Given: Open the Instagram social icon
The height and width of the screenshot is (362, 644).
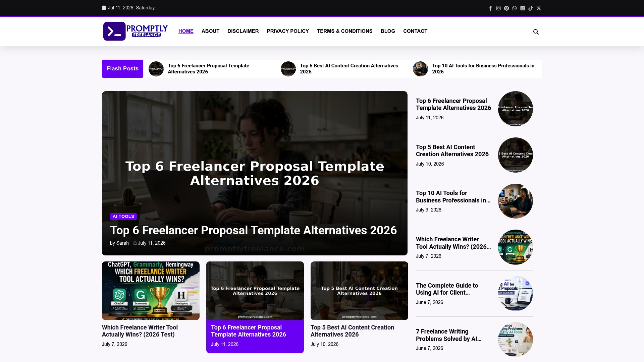Looking at the screenshot, I should coord(498,8).
